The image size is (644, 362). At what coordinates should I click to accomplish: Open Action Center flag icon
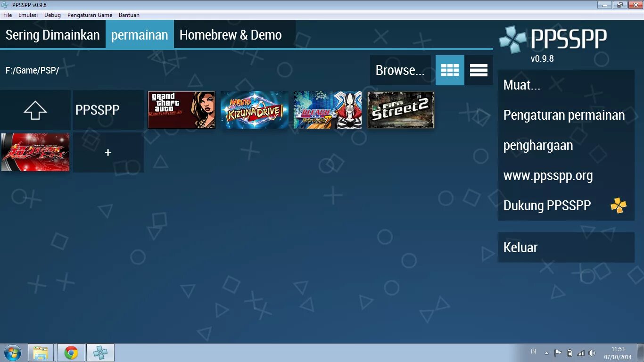tap(558, 353)
